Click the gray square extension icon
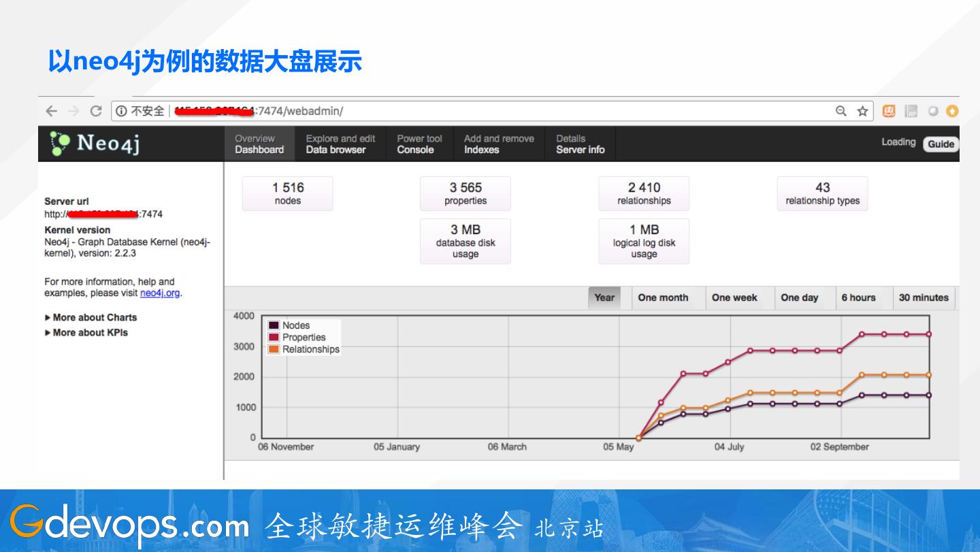This screenshot has width=980, height=552. click(x=911, y=111)
